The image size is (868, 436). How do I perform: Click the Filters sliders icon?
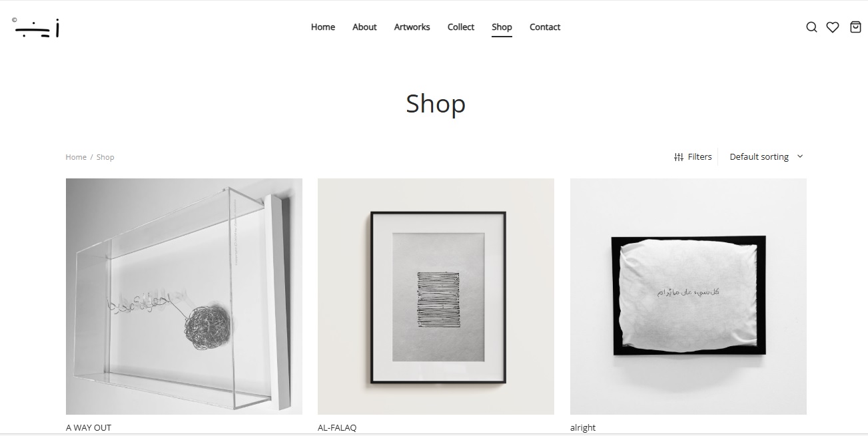pos(679,157)
